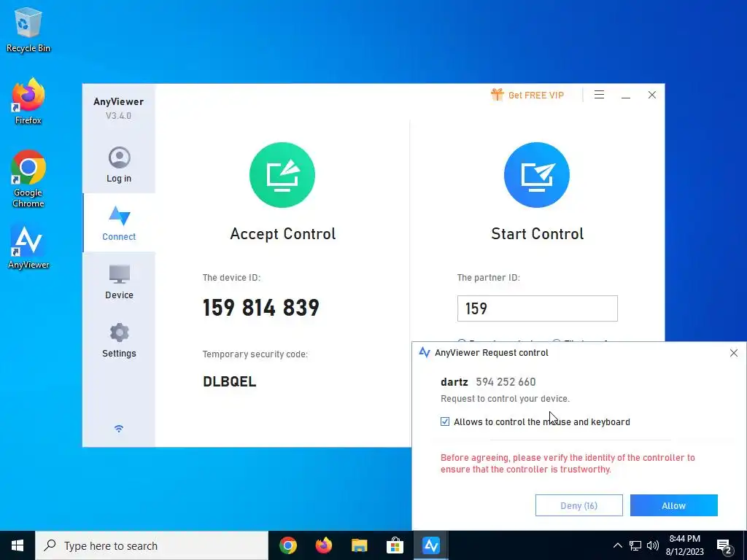Open the Device tab in sidebar

tap(119, 281)
